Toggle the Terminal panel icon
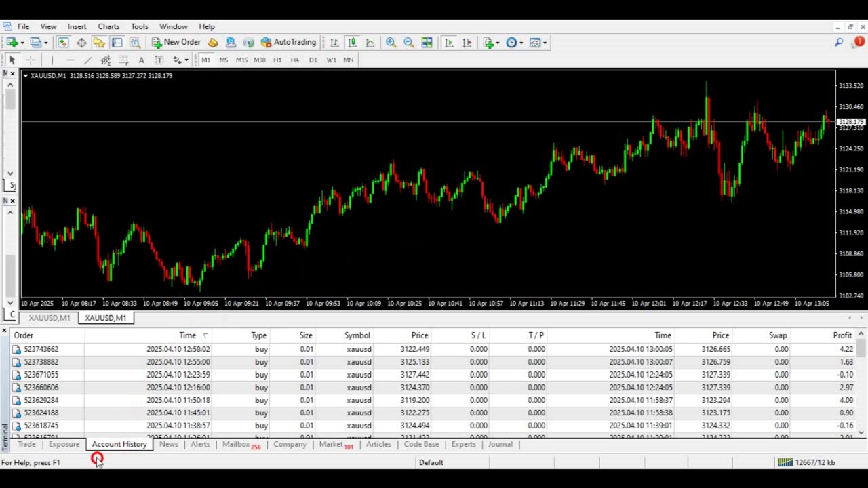This screenshot has width=868, height=488. pyautogui.click(x=117, y=43)
